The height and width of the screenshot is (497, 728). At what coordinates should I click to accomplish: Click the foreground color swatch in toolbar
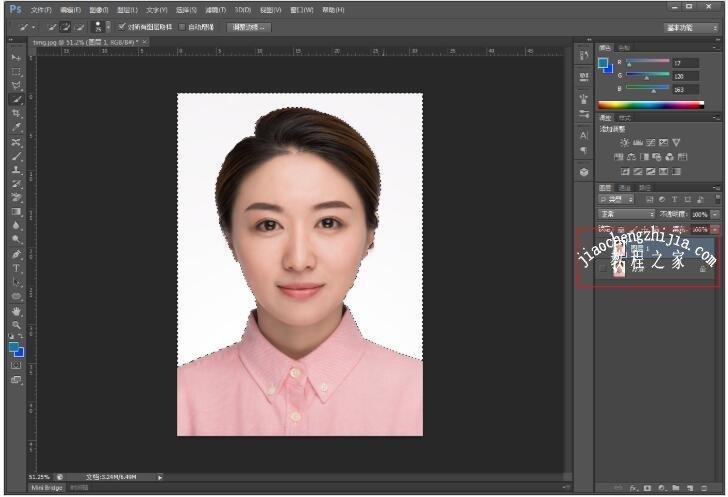[x=14, y=346]
